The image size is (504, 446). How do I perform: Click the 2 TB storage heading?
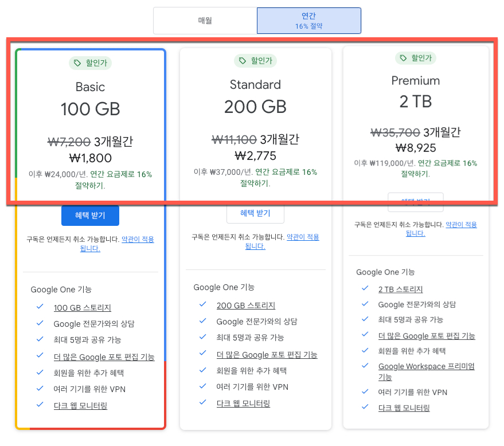tap(416, 101)
